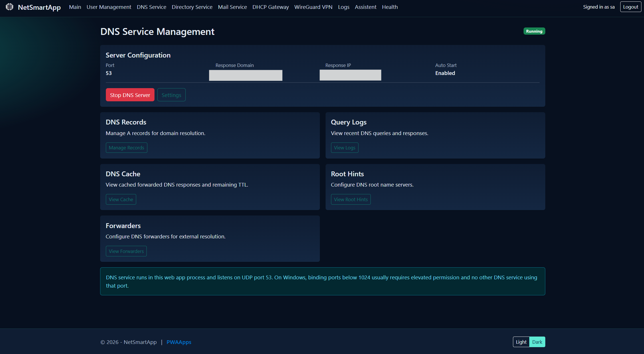Click the Port value 53

109,73
